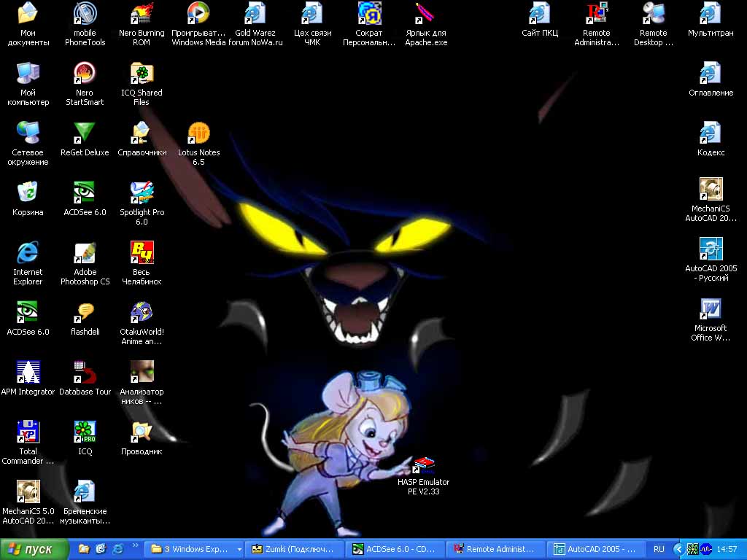Activate Remote Administrator taskbar button
Viewport: 747px width, 560px height.
(x=495, y=549)
